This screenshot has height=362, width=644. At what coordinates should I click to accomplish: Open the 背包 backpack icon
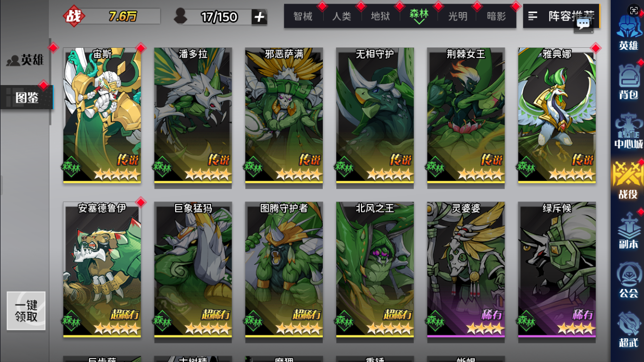(x=628, y=81)
